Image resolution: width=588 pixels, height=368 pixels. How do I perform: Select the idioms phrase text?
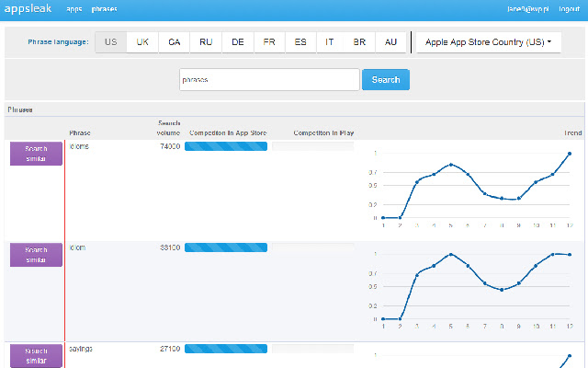coord(79,146)
